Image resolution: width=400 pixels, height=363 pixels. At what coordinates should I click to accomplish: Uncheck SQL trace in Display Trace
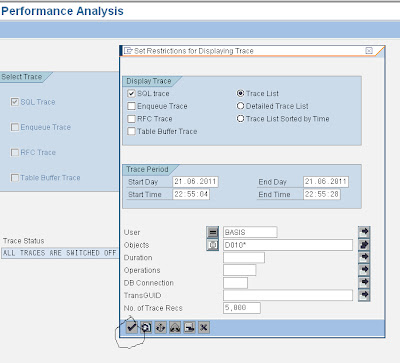pyautogui.click(x=131, y=93)
